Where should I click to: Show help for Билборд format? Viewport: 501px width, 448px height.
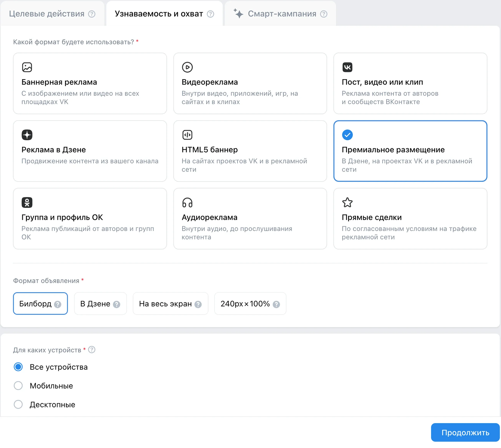[58, 304]
